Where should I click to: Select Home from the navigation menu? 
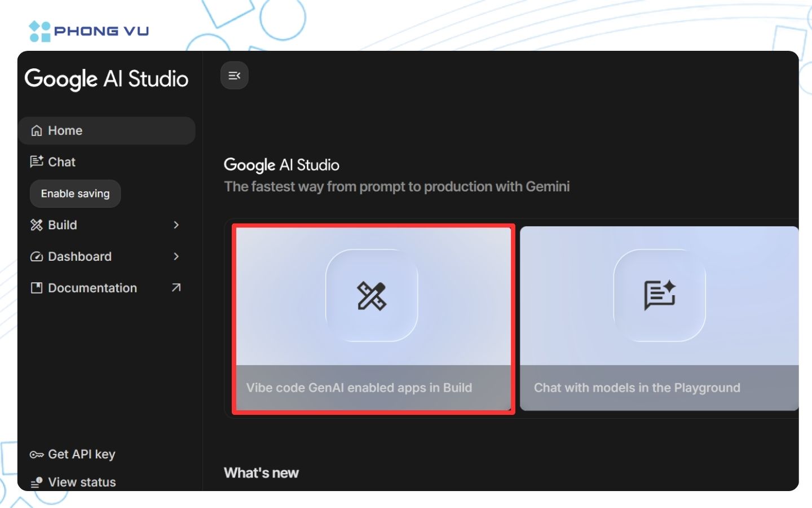click(x=65, y=130)
